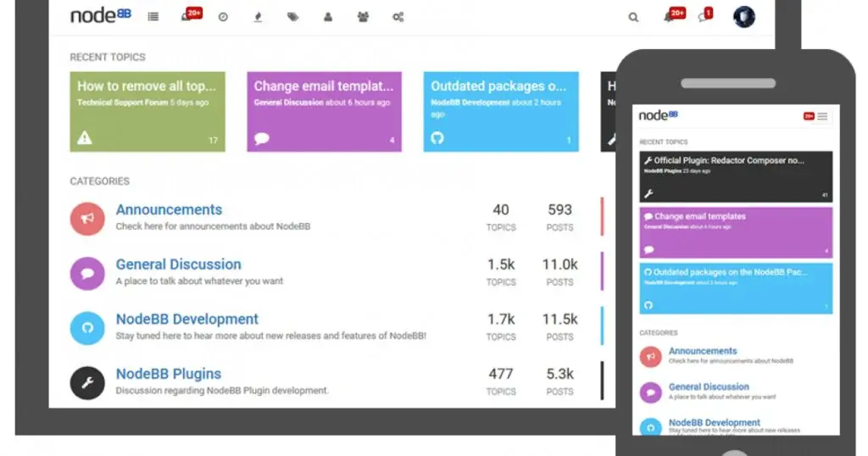868x456 pixels.
Task: Open NodeBB Development link on the phone screen
Action: (714, 422)
